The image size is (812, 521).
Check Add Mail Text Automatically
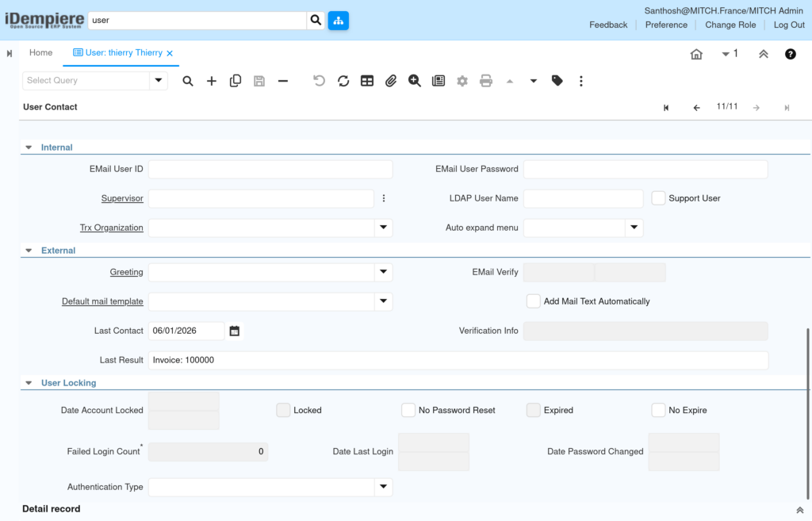pos(534,301)
